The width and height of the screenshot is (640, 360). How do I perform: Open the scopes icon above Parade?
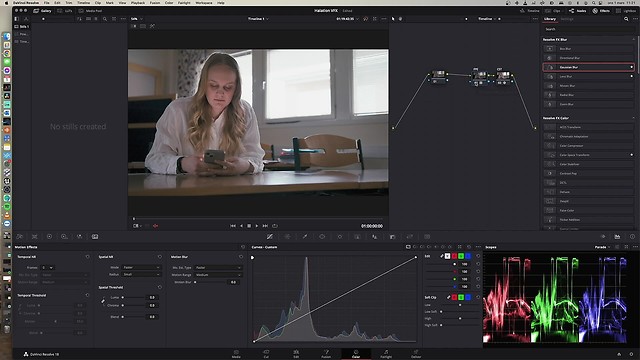(617, 237)
